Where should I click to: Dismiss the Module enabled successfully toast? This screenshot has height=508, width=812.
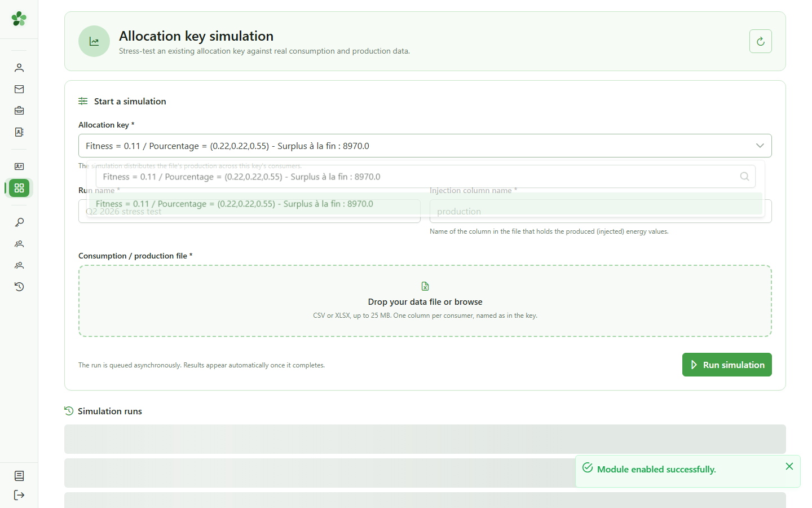[789, 466]
